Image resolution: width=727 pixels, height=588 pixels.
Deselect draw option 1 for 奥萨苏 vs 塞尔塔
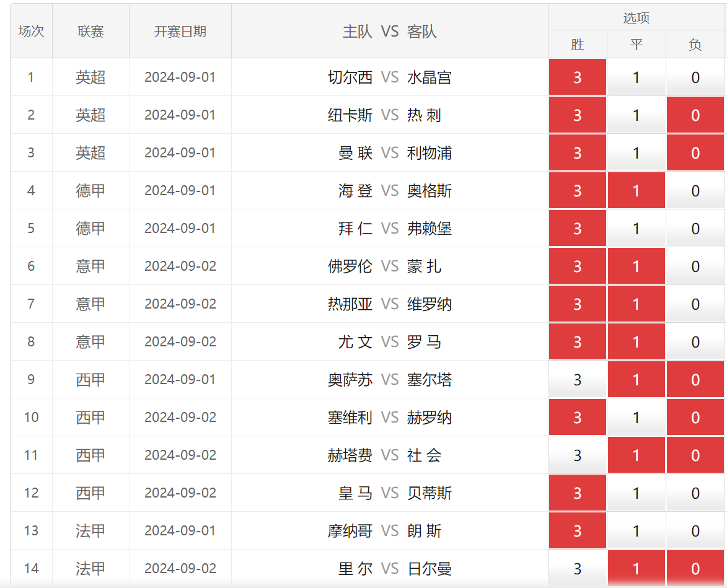pos(636,379)
